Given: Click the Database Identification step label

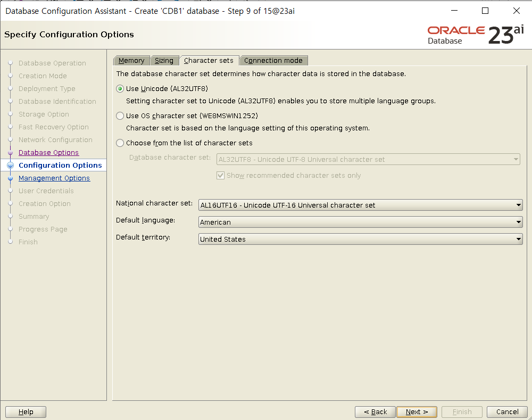Looking at the screenshot, I should [57, 102].
